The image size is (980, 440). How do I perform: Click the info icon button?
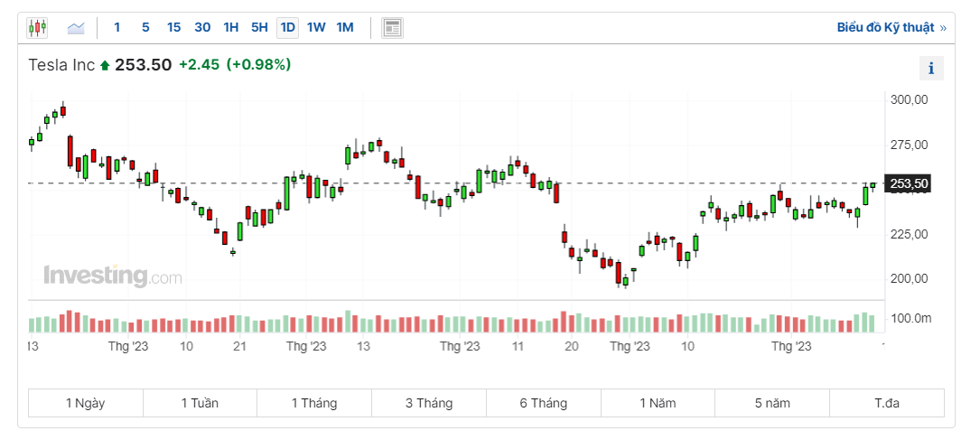point(931,68)
